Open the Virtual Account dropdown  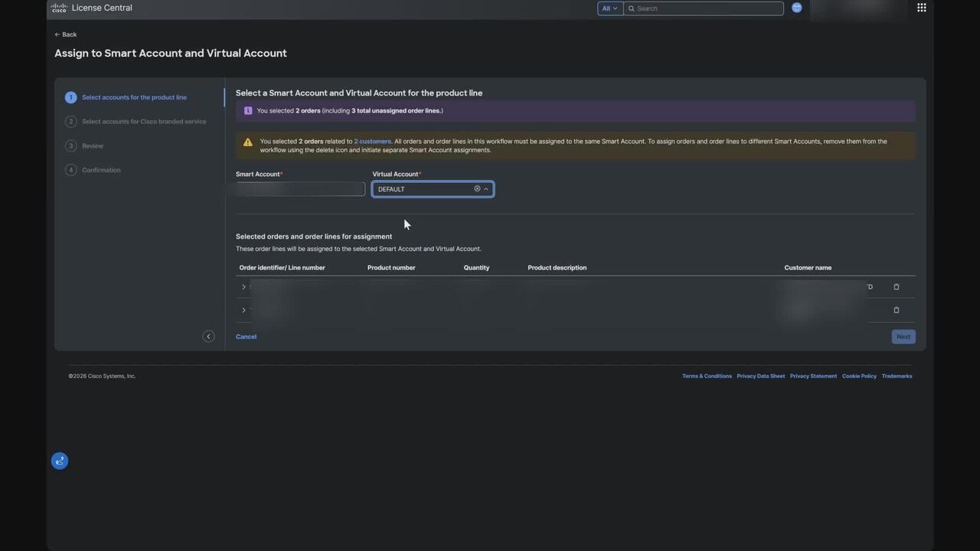[x=486, y=189]
